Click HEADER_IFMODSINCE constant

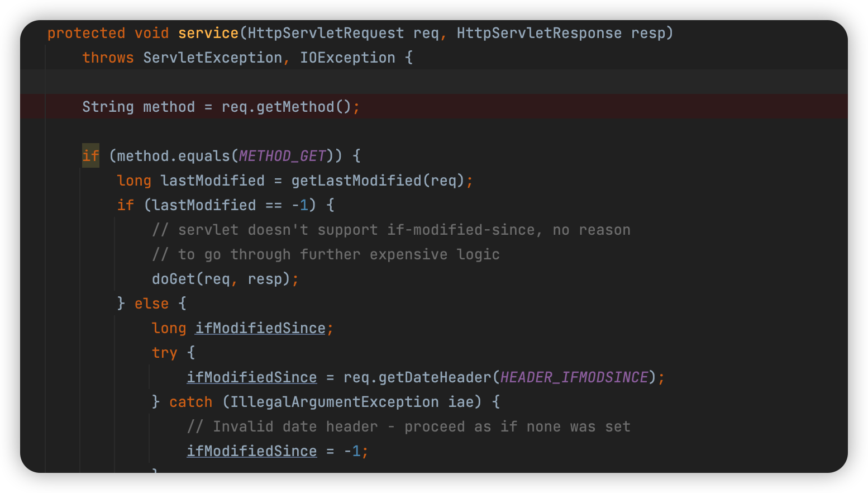[574, 377]
